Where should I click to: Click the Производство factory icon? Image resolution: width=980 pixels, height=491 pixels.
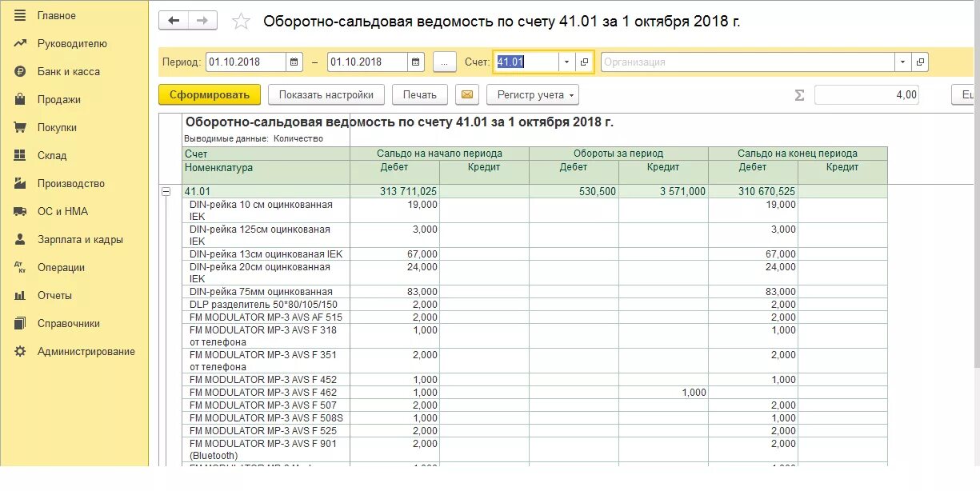tap(20, 184)
